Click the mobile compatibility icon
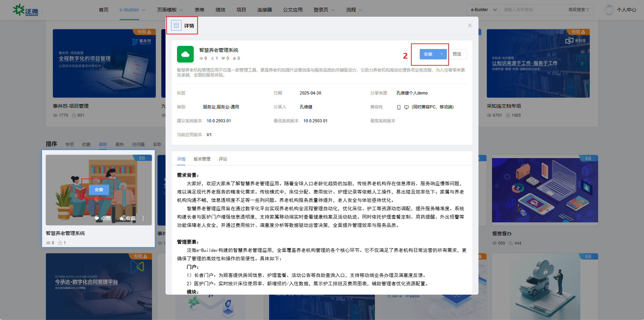The height and width of the screenshot is (320, 644). [x=399, y=107]
